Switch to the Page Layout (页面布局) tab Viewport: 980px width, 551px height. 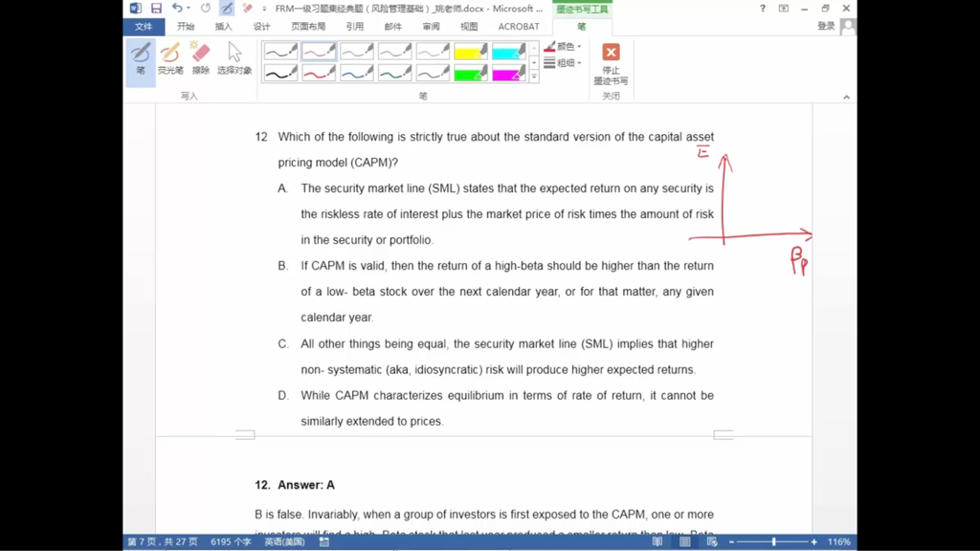pos(308,26)
